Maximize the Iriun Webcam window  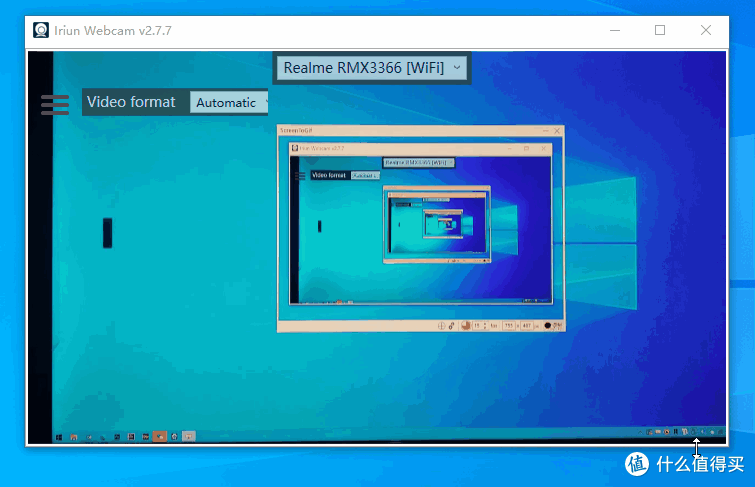tap(660, 30)
